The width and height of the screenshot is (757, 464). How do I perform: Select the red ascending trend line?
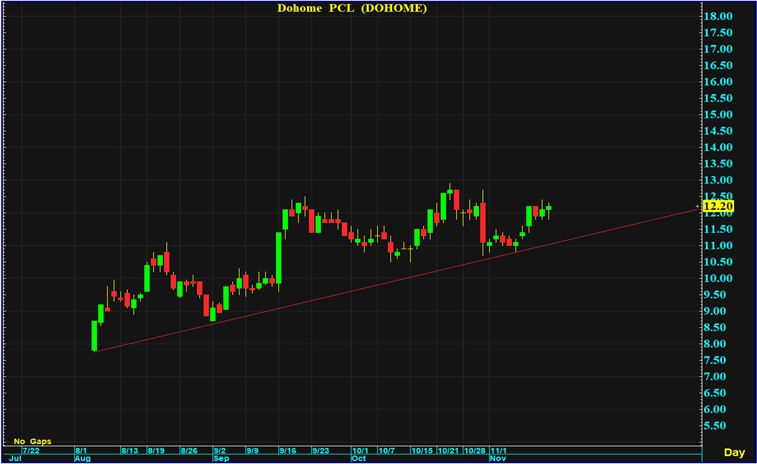click(x=396, y=280)
